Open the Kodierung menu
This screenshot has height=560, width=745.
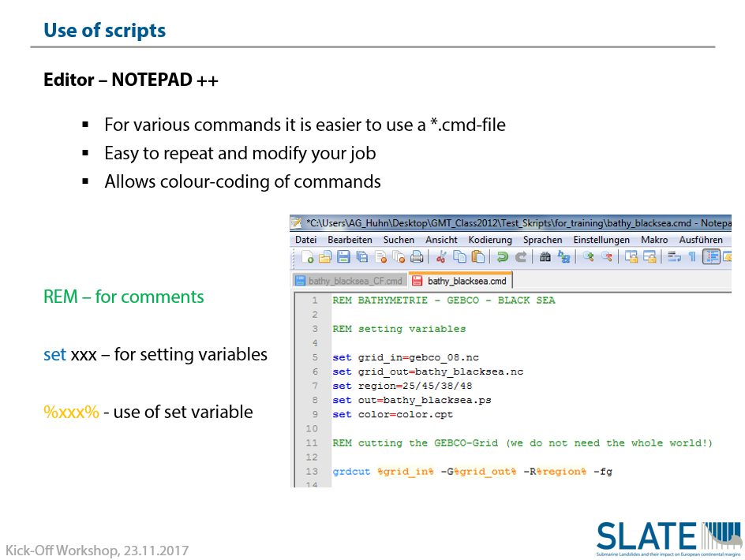click(490, 240)
